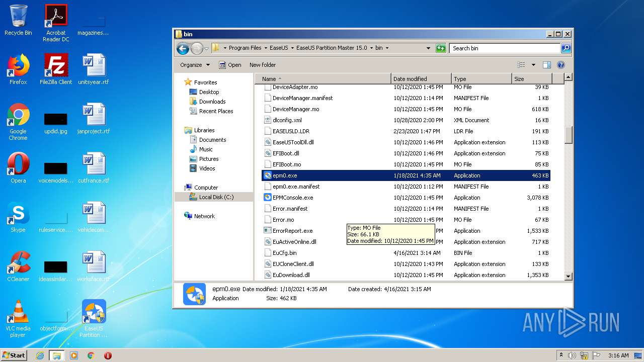The height and width of the screenshot is (362, 644).
Task: Sort by Date modified column
Action: [x=421, y=79]
